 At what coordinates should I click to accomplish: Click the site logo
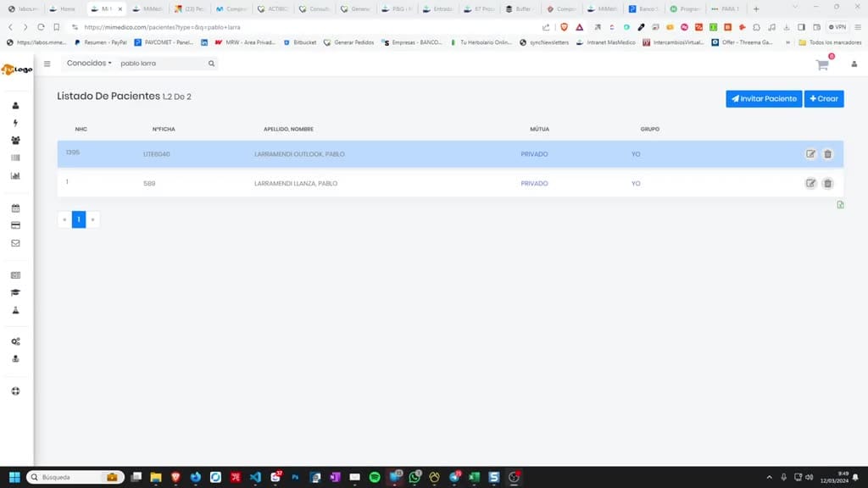(17, 69)
